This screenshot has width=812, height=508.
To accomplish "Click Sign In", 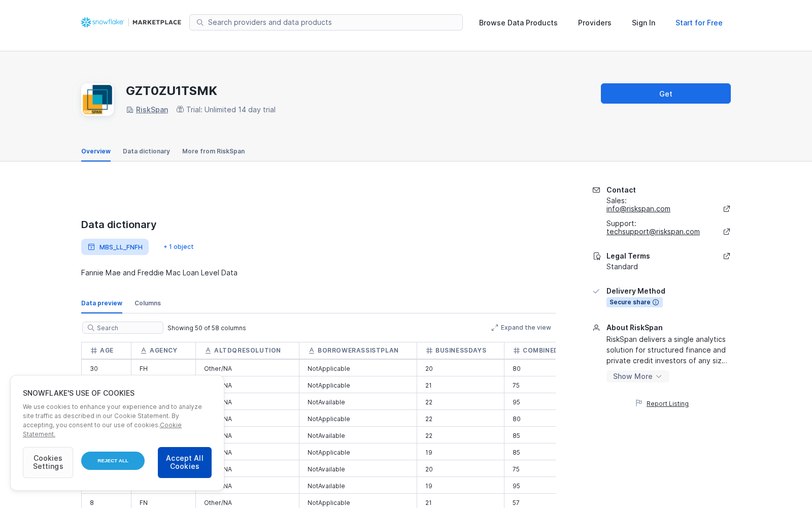I will point(644,23).
